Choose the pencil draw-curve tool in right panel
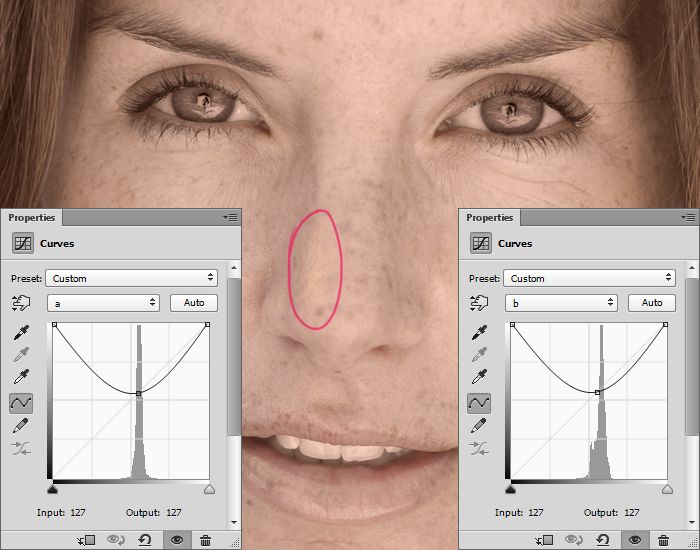Image resolution: width=700 pixels, height=550 pixels. click(x=478, y=425)
